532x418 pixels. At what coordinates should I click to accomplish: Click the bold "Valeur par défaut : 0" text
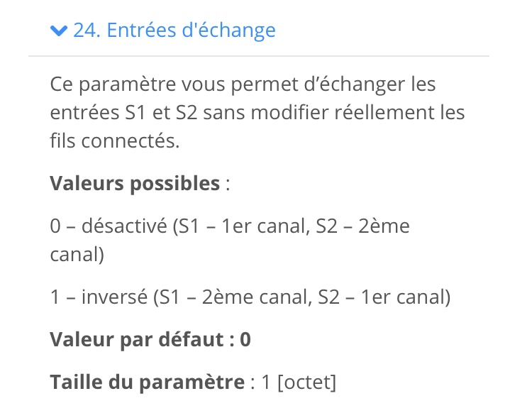(x=150, y=339)
